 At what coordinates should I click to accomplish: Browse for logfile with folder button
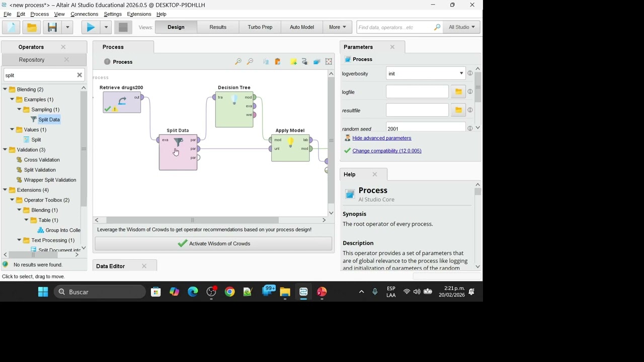pyautogui.click(x=458, y=92)
